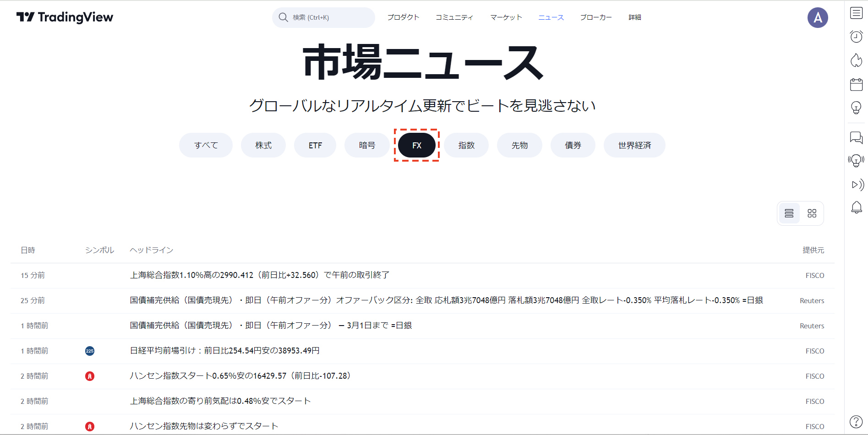Open the ハンセン指数先物は変わらず headline

(204, 426)
